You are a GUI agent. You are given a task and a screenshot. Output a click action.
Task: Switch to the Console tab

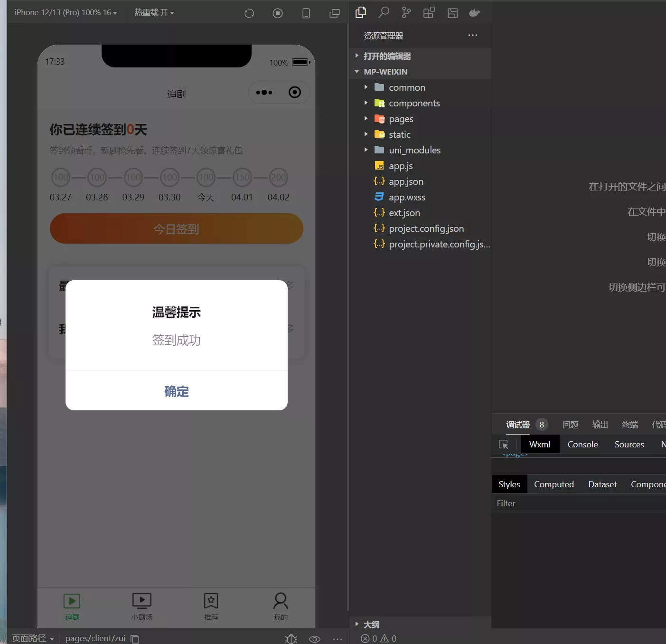(582, 444)
